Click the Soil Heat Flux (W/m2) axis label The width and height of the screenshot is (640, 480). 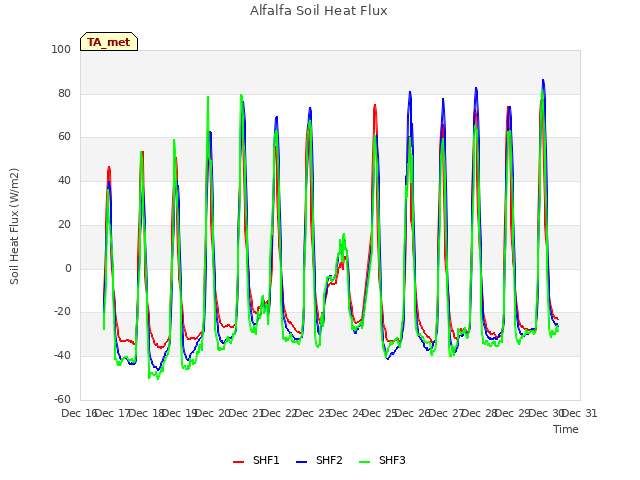pyautogui.click(x=14, y=226)
